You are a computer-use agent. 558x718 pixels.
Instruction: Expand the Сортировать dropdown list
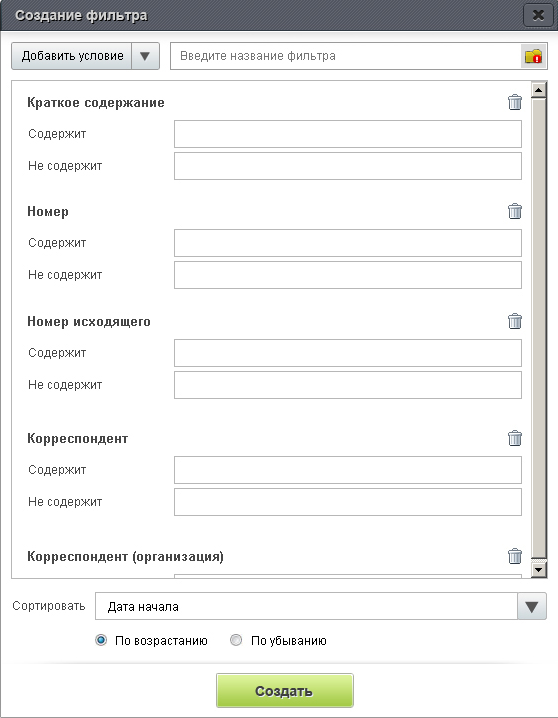tap(532, 606)
